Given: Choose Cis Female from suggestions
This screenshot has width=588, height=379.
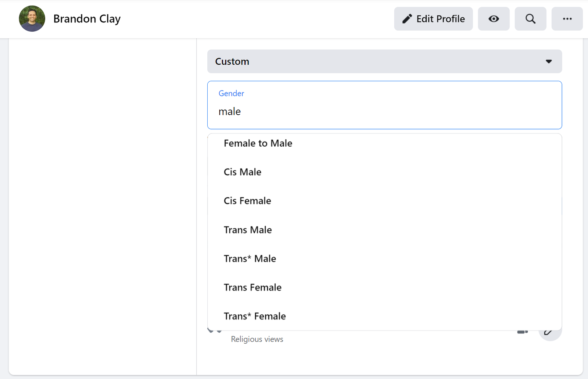Looking at the screenshot, I should point(384,201).
